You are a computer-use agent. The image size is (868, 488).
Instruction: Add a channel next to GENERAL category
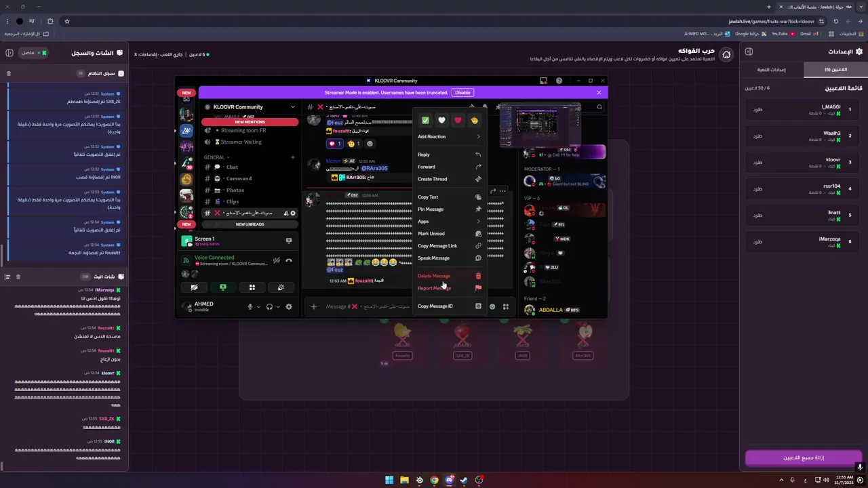(293, 157)
